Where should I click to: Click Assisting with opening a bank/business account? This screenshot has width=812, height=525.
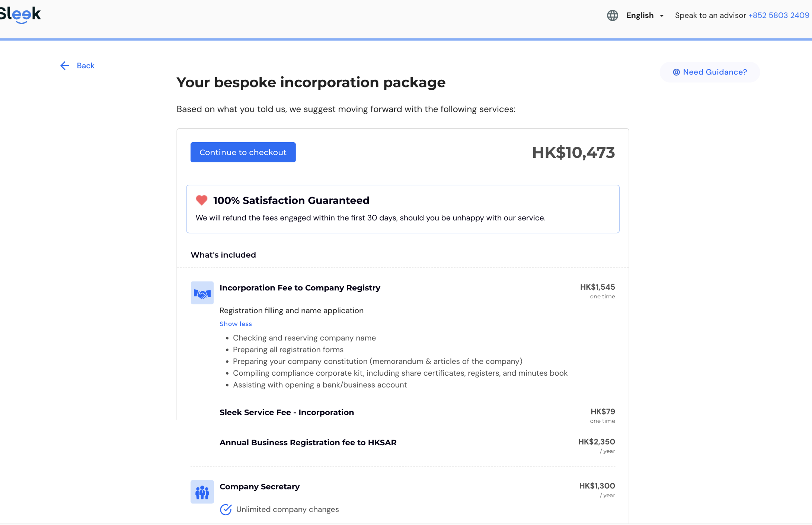[320, 385]
